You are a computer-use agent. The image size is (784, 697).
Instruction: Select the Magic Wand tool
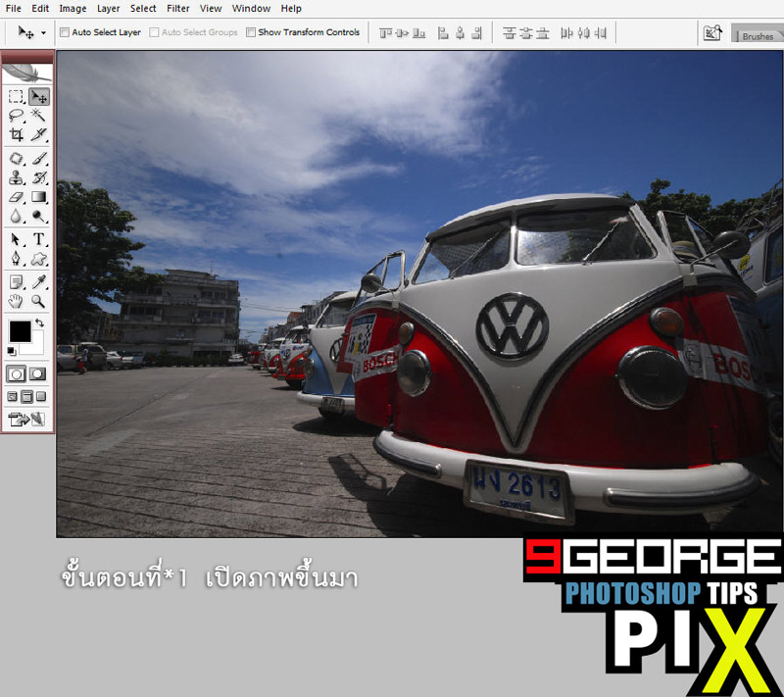tap(38, 116)
